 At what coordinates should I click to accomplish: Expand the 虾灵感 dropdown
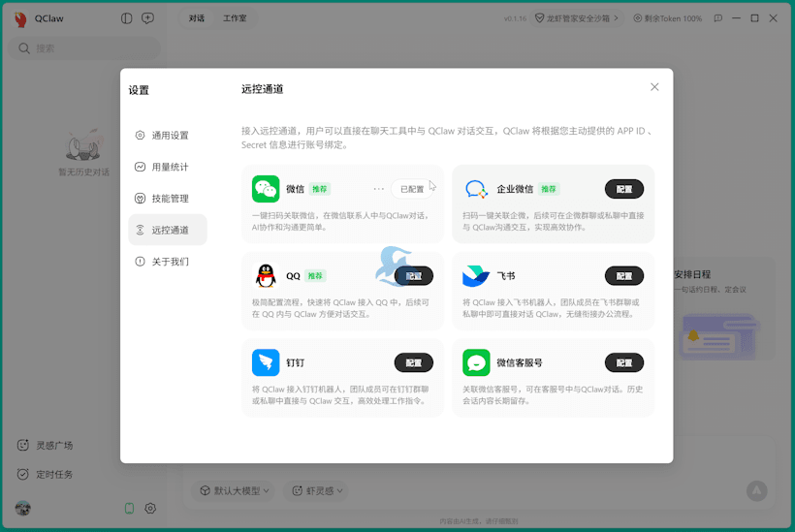tap(317, 490)
